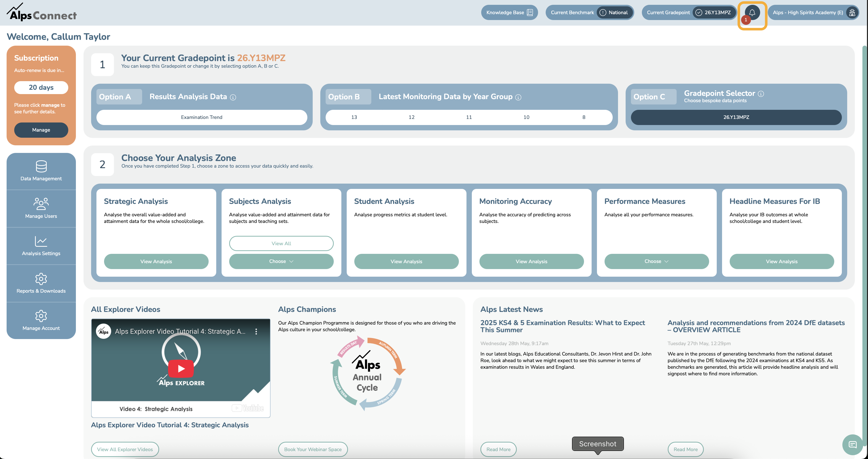Open Manage Account from the sidebar
This screenshot has height=459, width=868.
point(41,321)
